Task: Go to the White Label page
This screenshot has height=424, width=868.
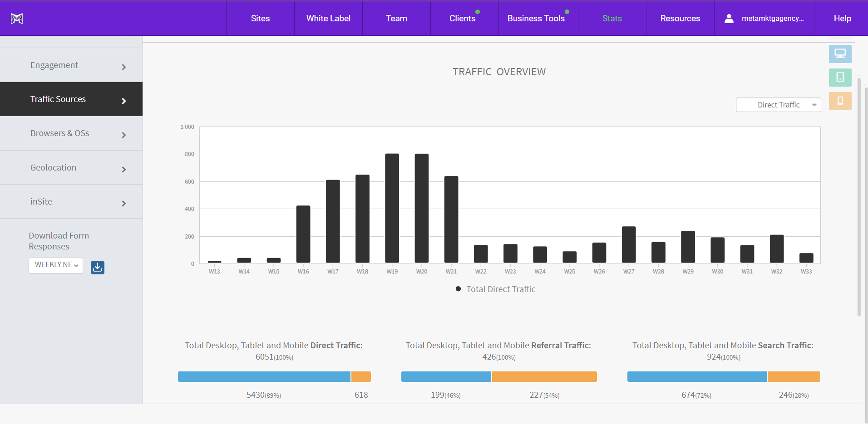Action: pyautogui.click(x=328, y=18)
